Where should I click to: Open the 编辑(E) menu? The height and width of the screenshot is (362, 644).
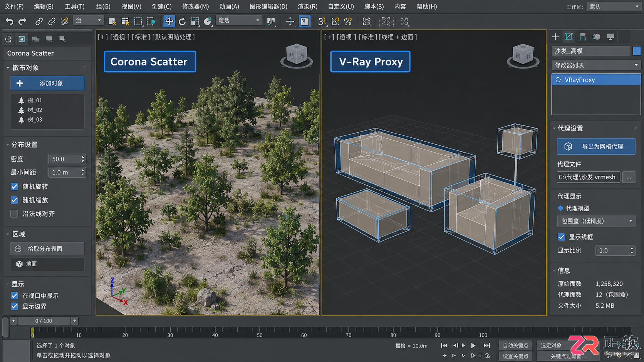pos(44,7)
